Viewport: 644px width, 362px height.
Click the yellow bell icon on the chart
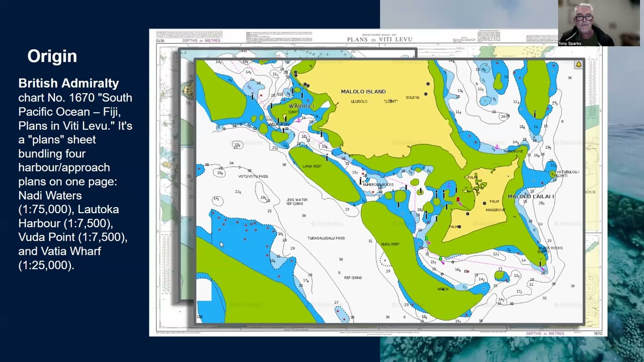point(579,64)
